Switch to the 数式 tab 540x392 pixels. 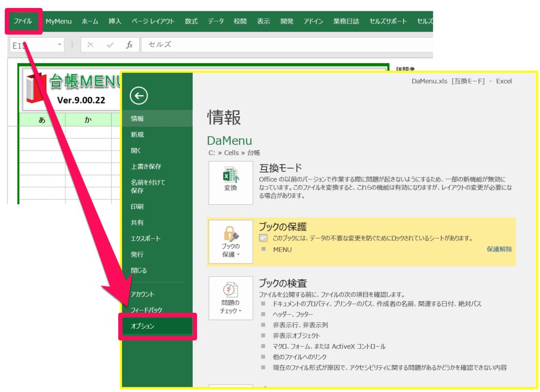coord(191,21)
